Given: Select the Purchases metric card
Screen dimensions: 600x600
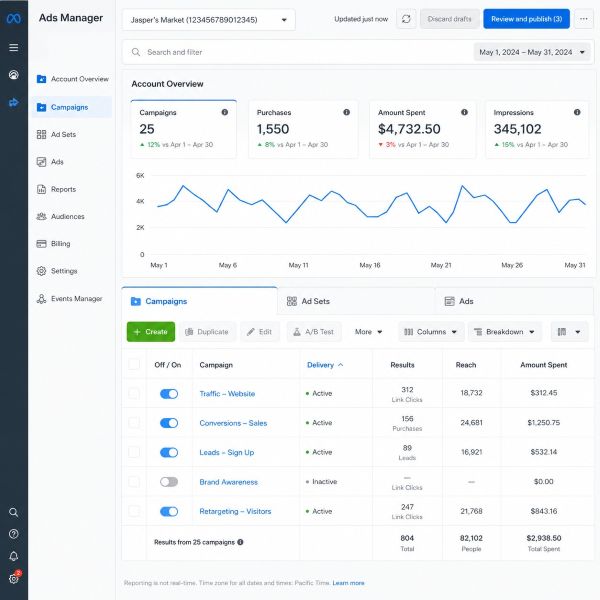Looking at the screenshot, I should (x=303, y=129).
